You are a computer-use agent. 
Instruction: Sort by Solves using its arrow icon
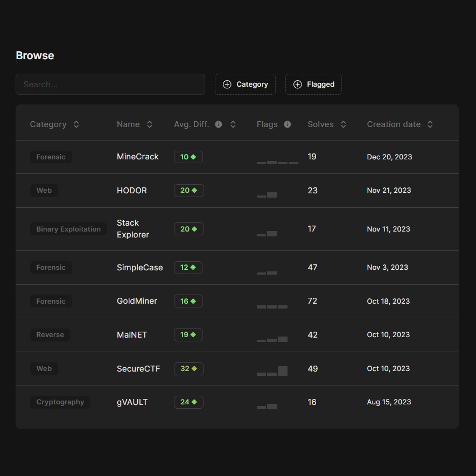[x=344, y=124]
